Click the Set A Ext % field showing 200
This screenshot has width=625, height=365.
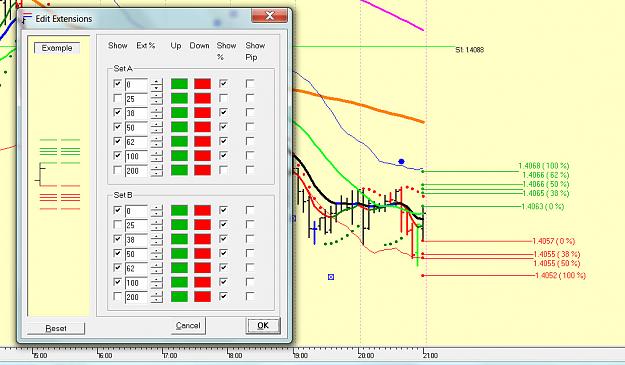136,171
